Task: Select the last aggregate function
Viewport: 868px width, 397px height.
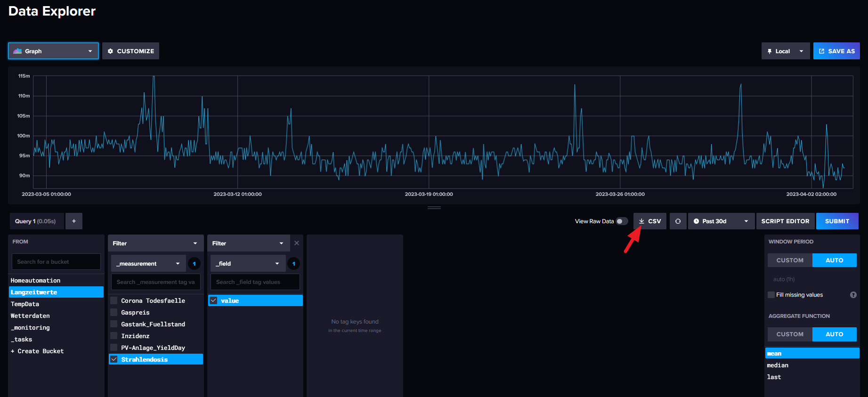Action: 812,377
